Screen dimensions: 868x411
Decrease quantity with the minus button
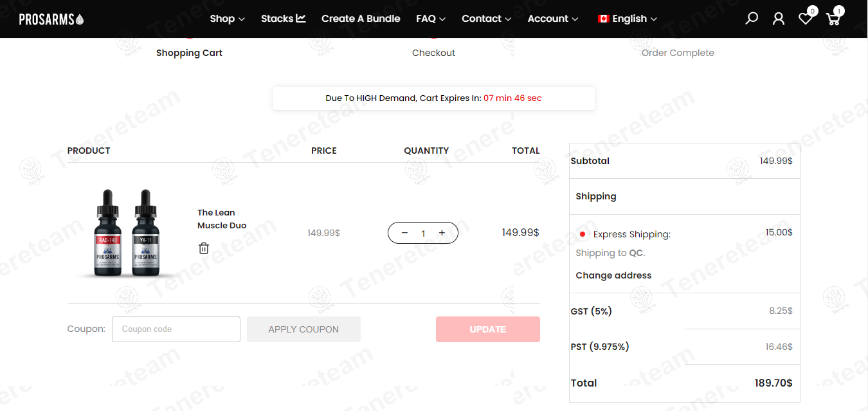tap(404, 233)
